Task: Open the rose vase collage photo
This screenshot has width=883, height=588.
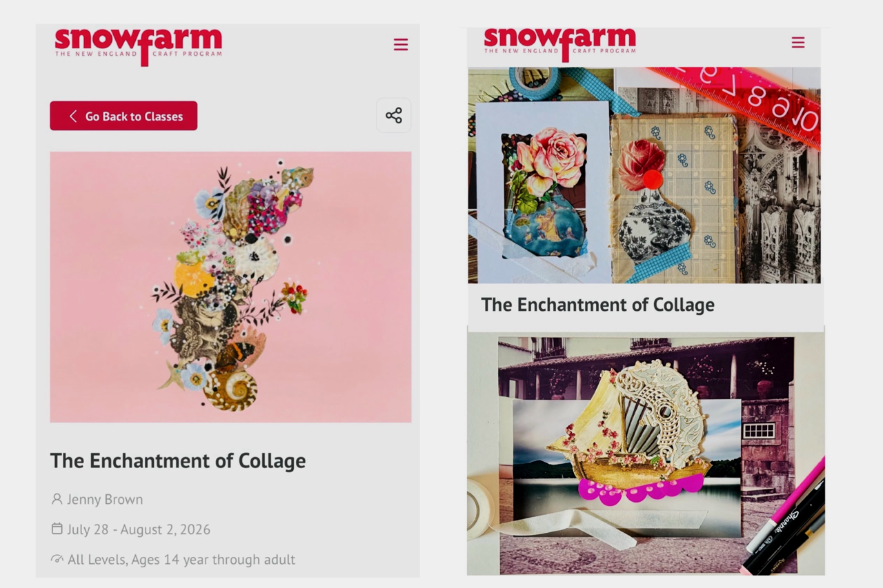Action: pos(644,175)
